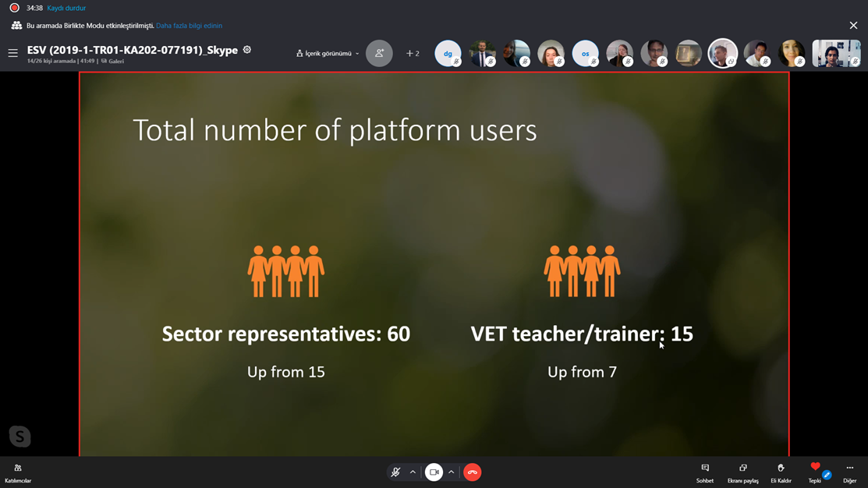The height and width of the screenshot is (488, 868).
Task: Open the İçerik görünümü view dropdown
Action: pos(328,54)
